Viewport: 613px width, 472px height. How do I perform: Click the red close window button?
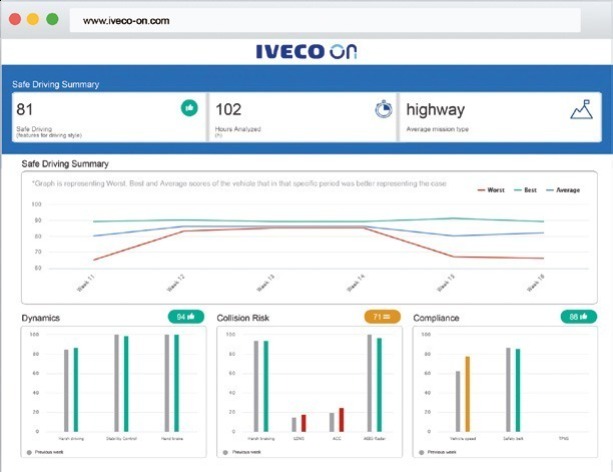pos(15,19)
